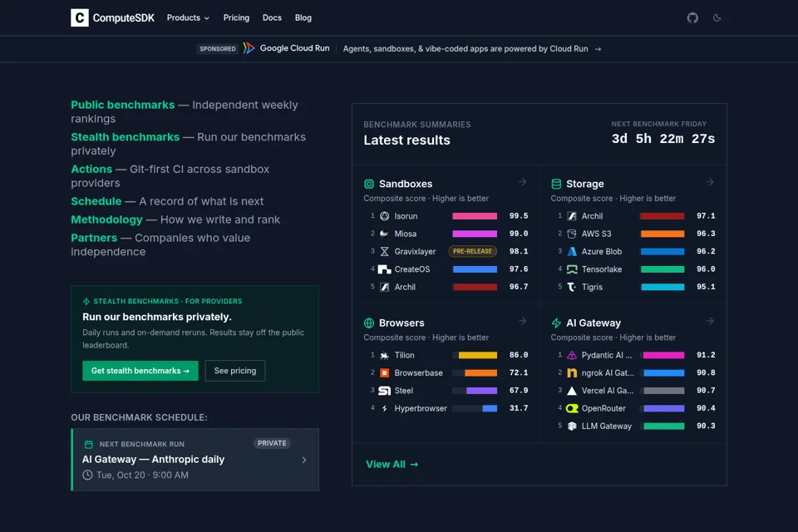Open the AI Gateway category arrow
Screen dimensions: 798x532
click(710, 321)
